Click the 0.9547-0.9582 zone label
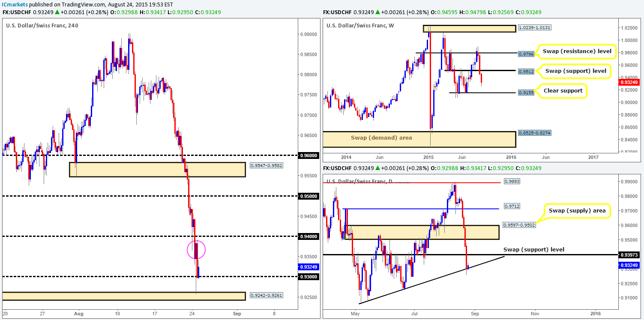Image resolution: width=644 pixels, height=320 pixels. (x=266, y=165)
